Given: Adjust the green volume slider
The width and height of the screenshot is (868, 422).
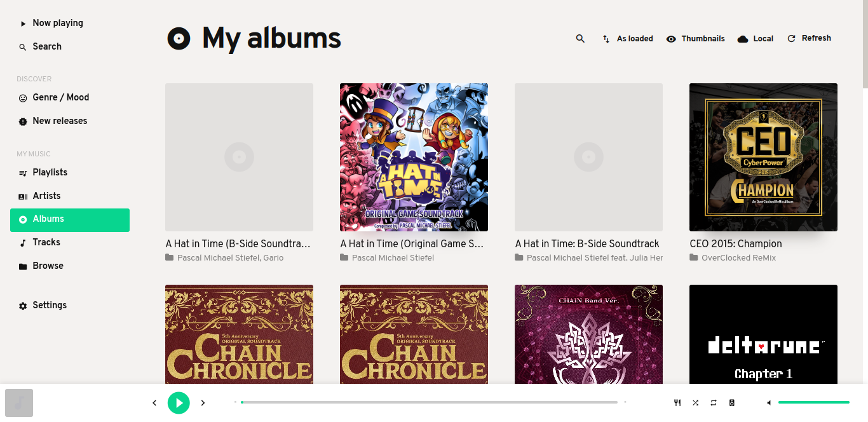Looking at the screenshot, I should click(x=814, y=402).
